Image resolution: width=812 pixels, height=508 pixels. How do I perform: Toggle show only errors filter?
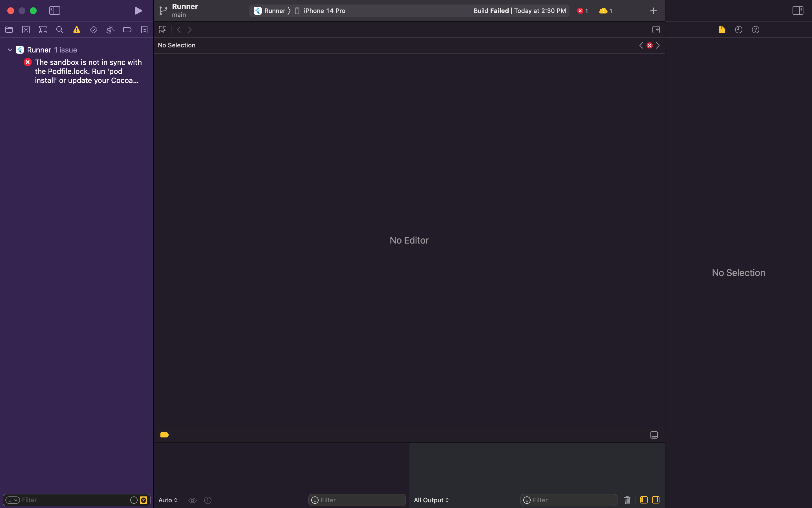(143, 500)
